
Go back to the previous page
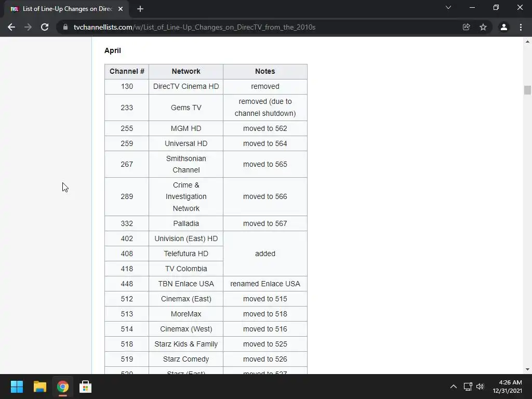click(11, 27)
